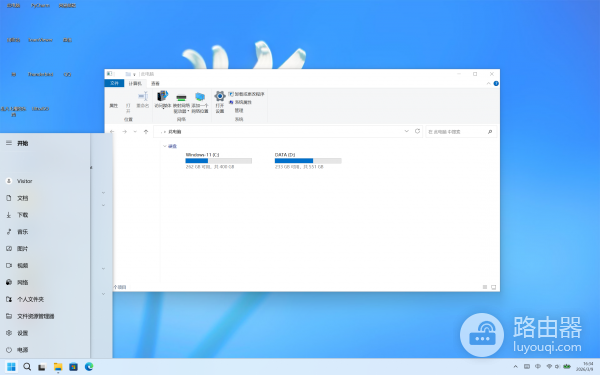This screenshot has width=600, height=375.
Task: Collapse the 硬盘 drives group
Action: [165, 146]
